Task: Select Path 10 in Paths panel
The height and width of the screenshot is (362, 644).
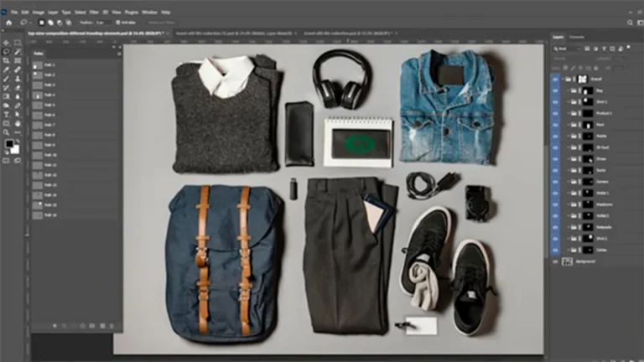Action: (x=76, y=155)
